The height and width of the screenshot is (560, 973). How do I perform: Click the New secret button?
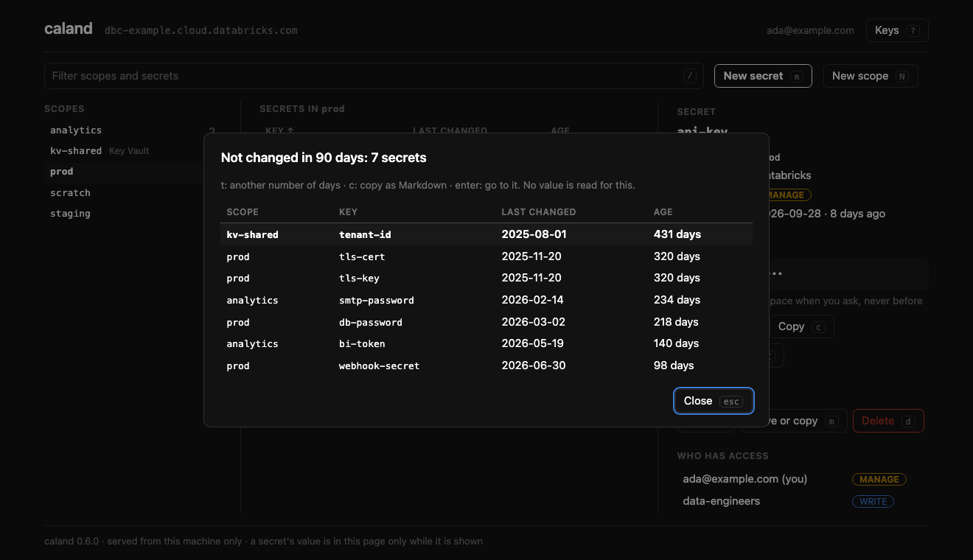(x=763, y=76)
